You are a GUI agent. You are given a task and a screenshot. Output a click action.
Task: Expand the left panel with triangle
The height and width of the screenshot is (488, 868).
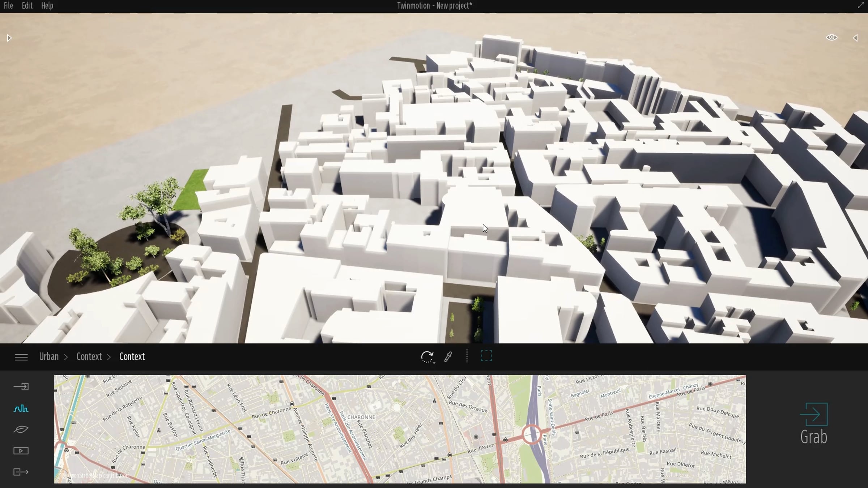click(x=9, y=38)
